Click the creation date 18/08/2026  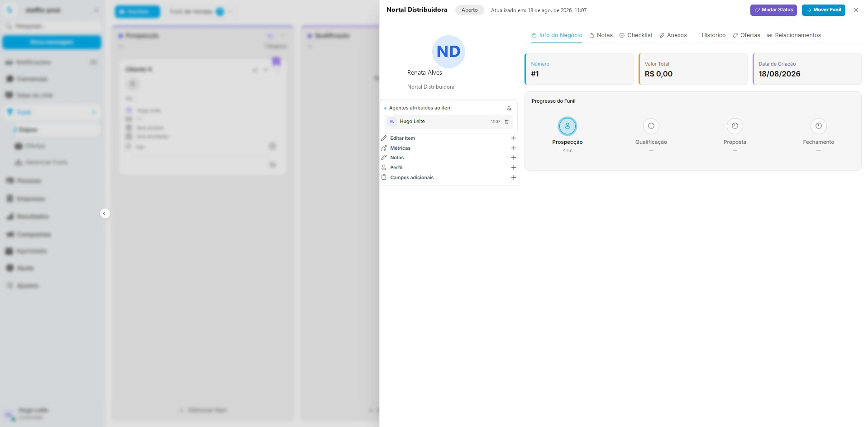point(779,74)
